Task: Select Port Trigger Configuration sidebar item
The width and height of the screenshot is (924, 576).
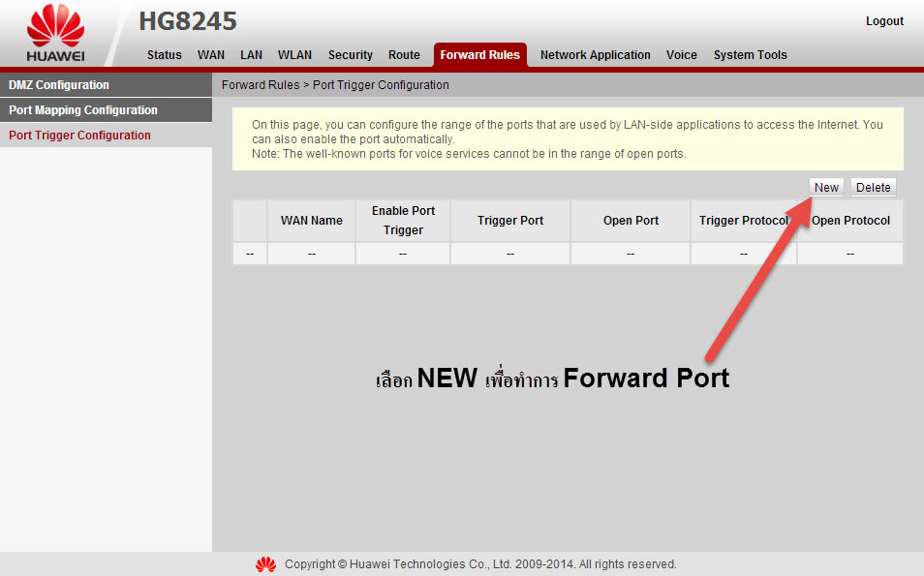Action: 79,136
